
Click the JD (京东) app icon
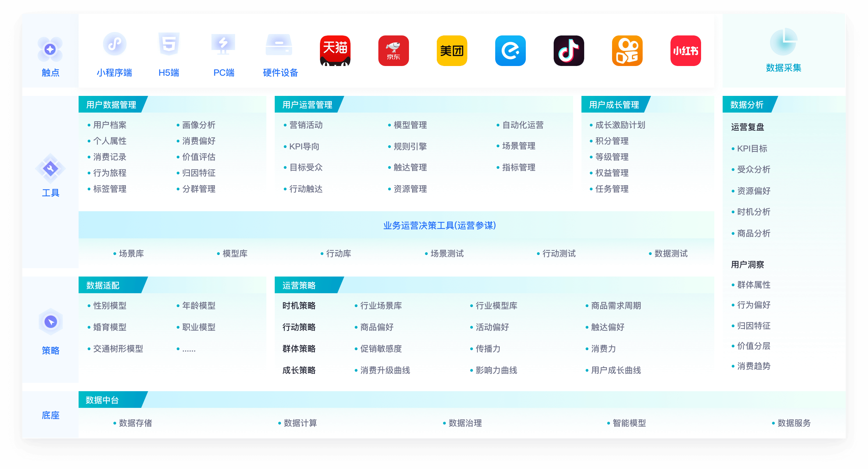click(x=393, y=51)
